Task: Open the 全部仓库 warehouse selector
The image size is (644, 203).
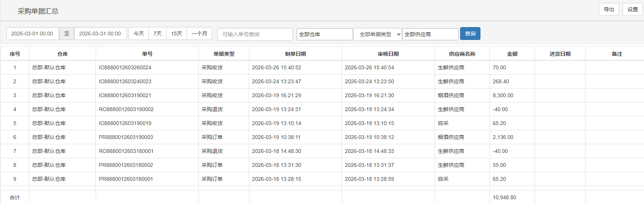Action: tap(324, 34)
